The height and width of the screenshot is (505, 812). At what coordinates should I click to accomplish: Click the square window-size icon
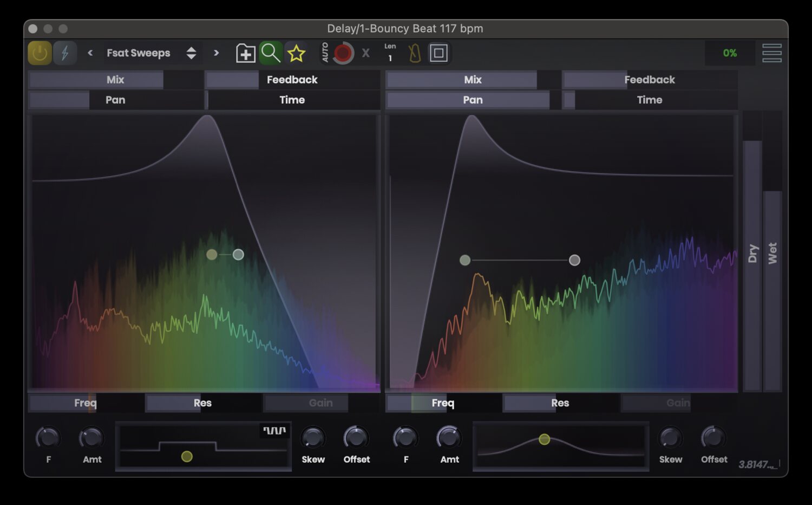point(438,53)
